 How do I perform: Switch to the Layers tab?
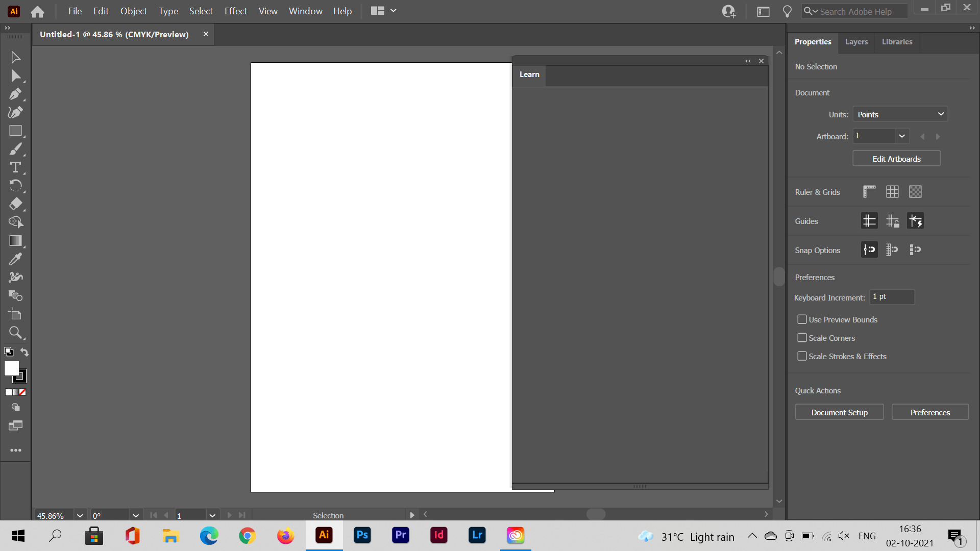point(856,42)
